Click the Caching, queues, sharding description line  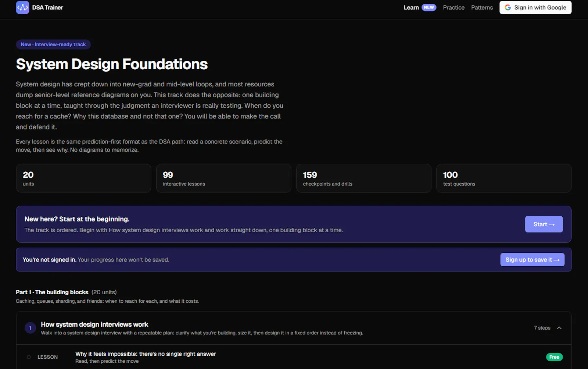pos(107,301)
